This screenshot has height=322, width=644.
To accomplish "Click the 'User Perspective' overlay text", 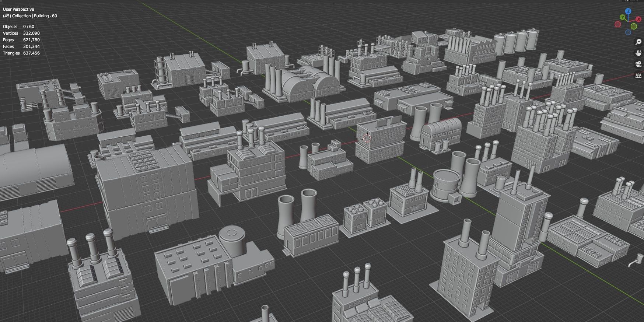I will pyautogui.click(x=18, y=9).
